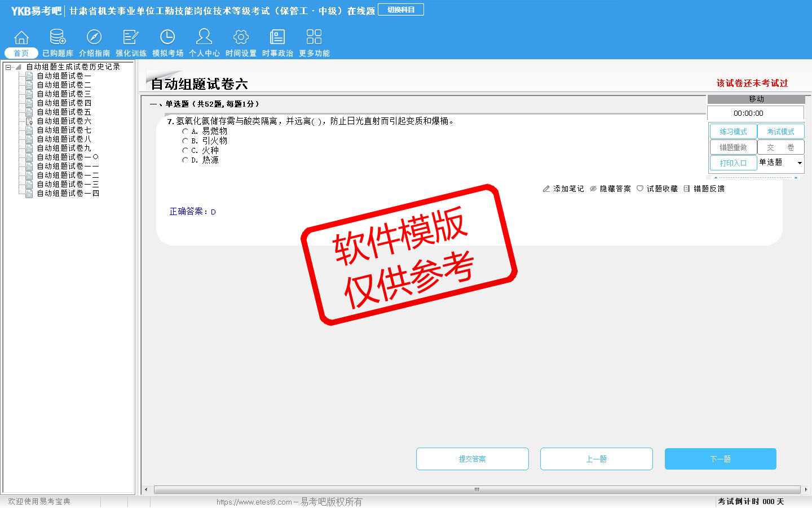Switch to 练习模式 practice mode
Image resolution: width=812 pixels, height=508 pixels.
[x=733, y=132]
